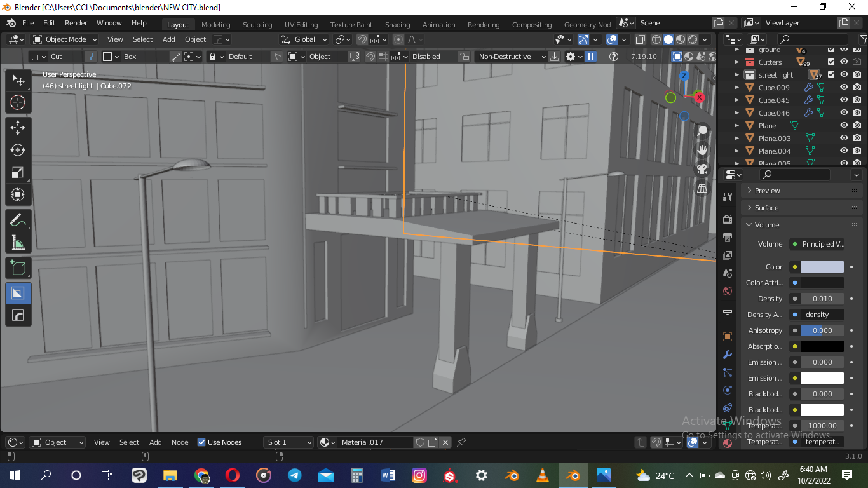Open the Non-Destructive mode dropdown
Image resolution: width=868 pixels, height=488 pixels.
511,57
